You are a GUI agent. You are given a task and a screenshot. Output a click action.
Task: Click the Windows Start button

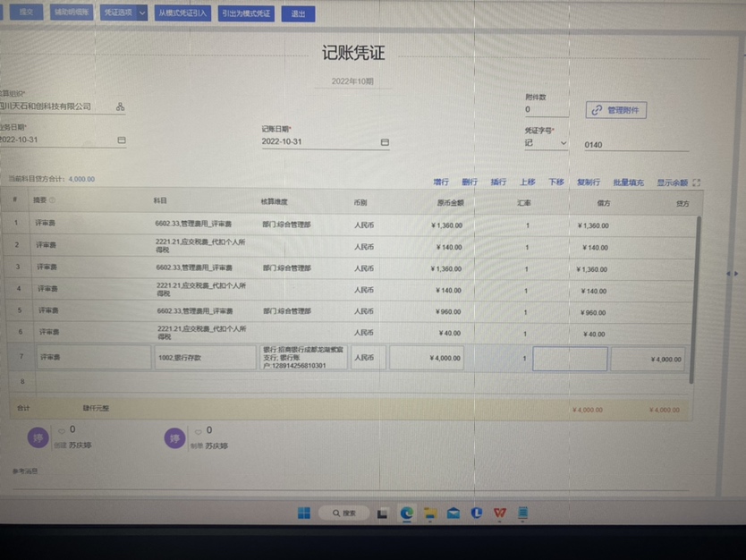click(303, 513)
